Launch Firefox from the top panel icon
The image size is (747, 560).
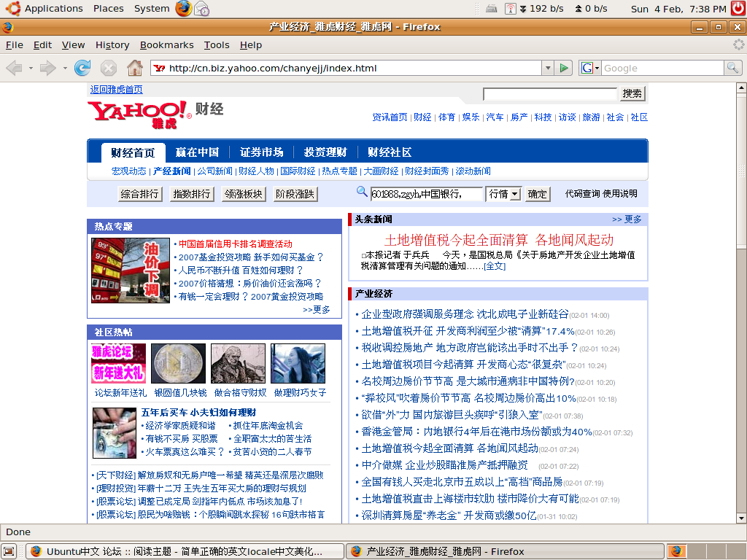coord(183,9)
